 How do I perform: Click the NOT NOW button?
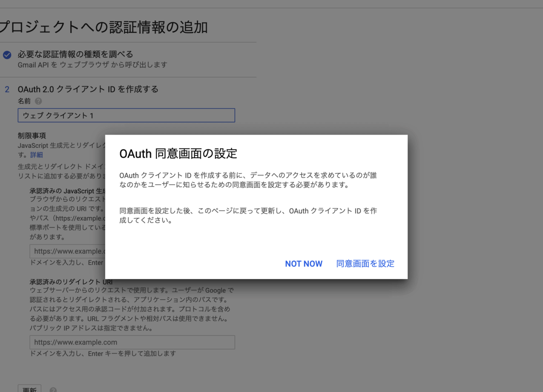(x=304, y=264)
